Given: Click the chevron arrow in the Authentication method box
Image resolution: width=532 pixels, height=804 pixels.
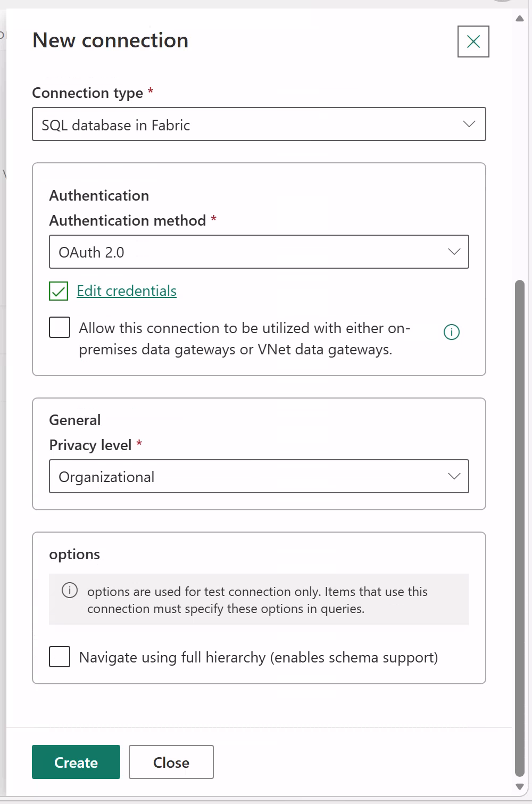Looking at the screenshot, I should [x=454, y=252].
